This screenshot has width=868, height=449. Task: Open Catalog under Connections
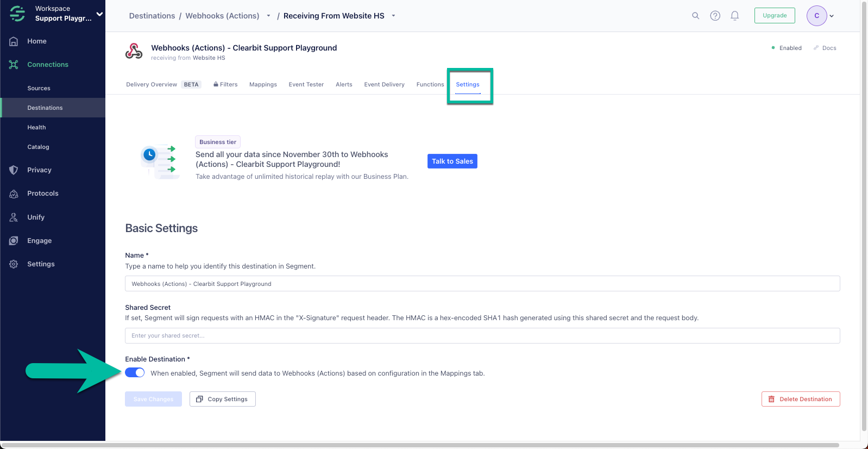tap(38, 147)
